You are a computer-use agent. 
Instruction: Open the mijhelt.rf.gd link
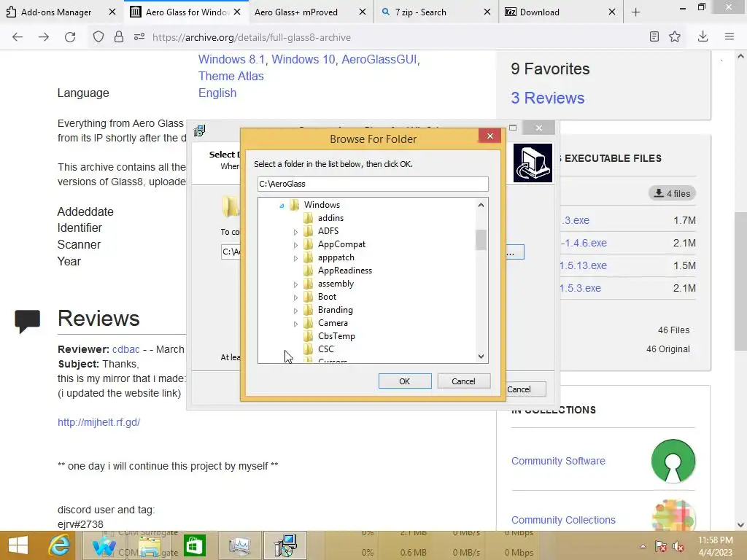point(98,422)
